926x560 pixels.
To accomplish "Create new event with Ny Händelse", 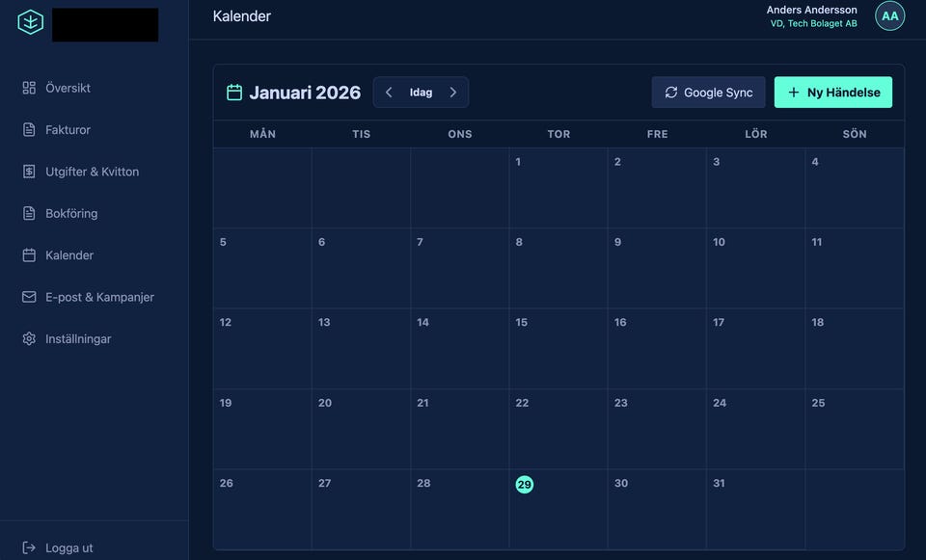I will [832, 93].
